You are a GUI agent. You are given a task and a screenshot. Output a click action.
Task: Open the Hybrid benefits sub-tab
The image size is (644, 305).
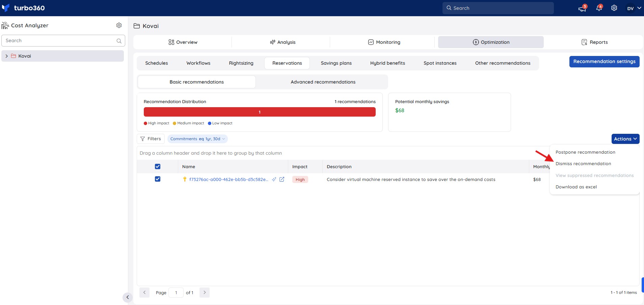[x=387, y=63]
